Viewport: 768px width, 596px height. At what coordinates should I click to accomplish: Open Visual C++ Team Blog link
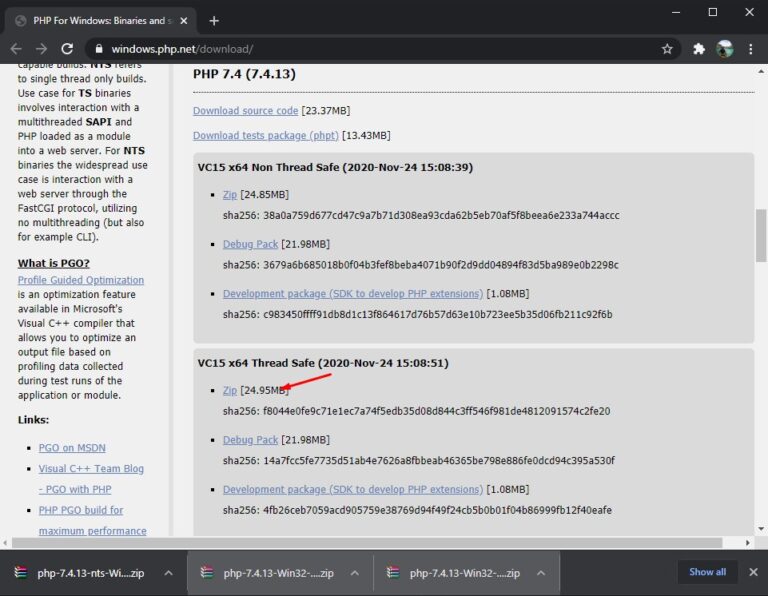coord(91,479)
